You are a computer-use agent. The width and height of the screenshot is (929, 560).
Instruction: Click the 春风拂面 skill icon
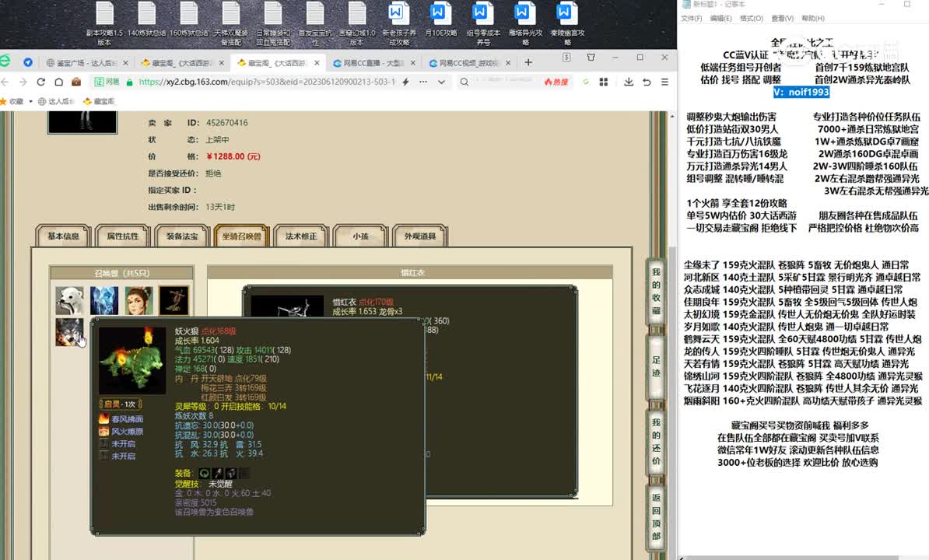104,419
